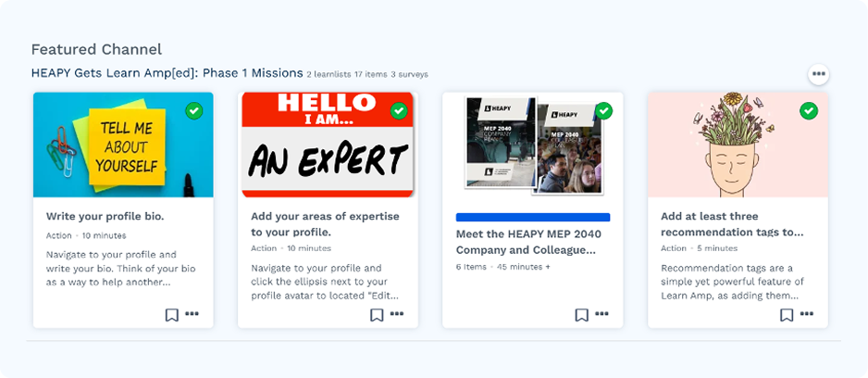Bookmark the 'Add your areas of expertise' card

pos(377,314)
